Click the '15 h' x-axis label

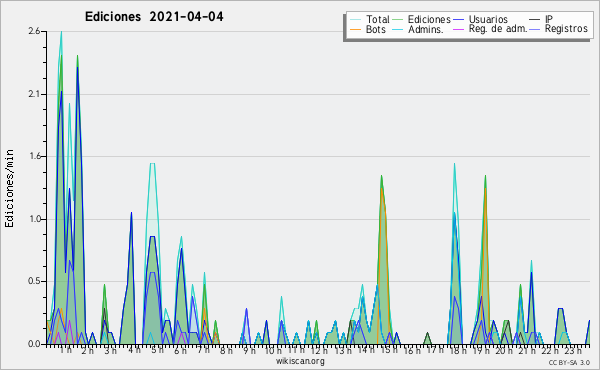click(389, 350)
